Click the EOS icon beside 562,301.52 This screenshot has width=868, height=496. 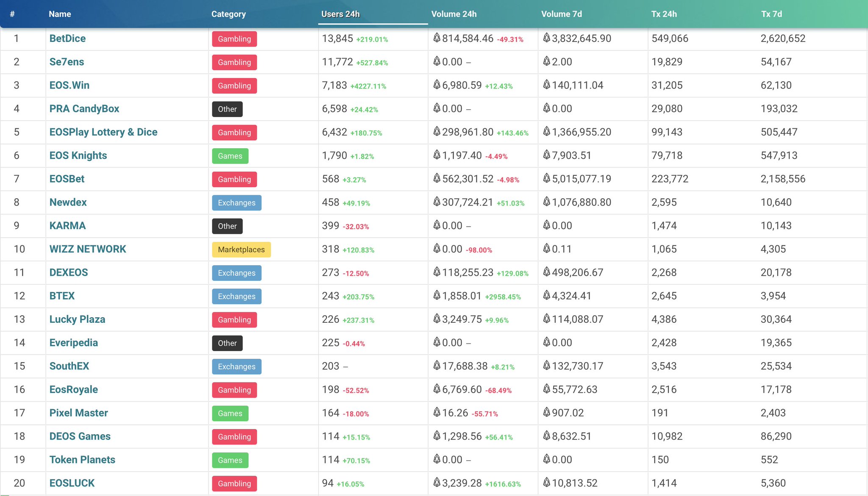point(437,178)
